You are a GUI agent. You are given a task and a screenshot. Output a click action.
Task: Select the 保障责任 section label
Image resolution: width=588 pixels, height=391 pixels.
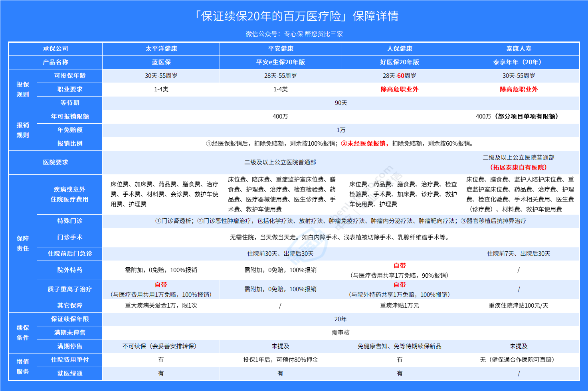[23, 243]
